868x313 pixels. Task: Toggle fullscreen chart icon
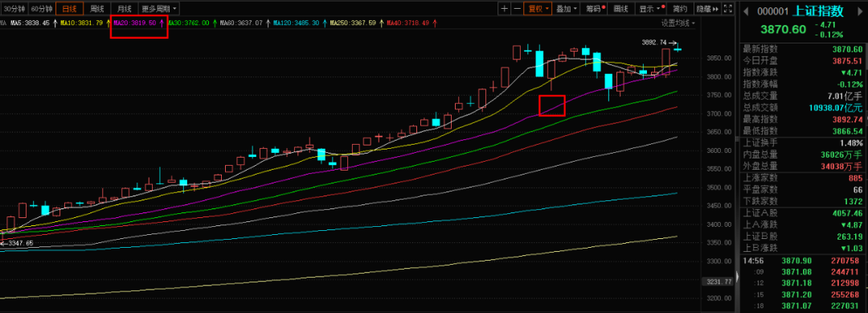728,9
